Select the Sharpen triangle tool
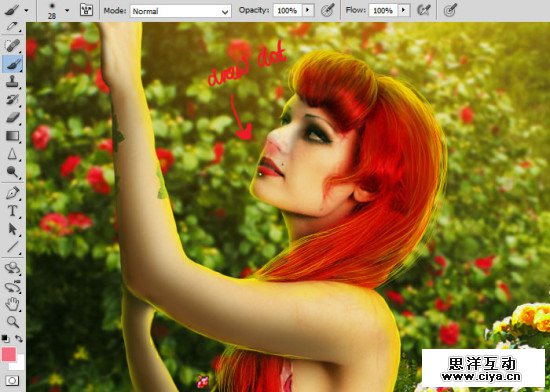550x392 pixels. [12, 154]
